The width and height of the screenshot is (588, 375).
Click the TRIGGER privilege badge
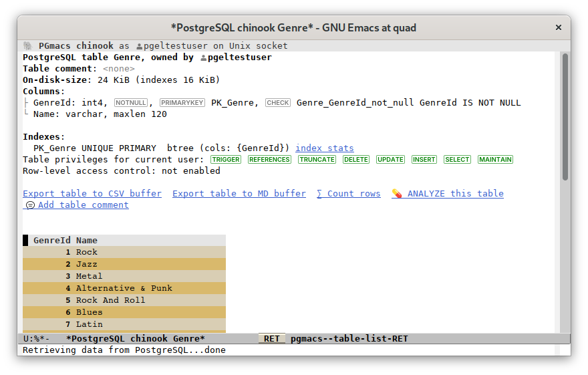tap(226, 159)
